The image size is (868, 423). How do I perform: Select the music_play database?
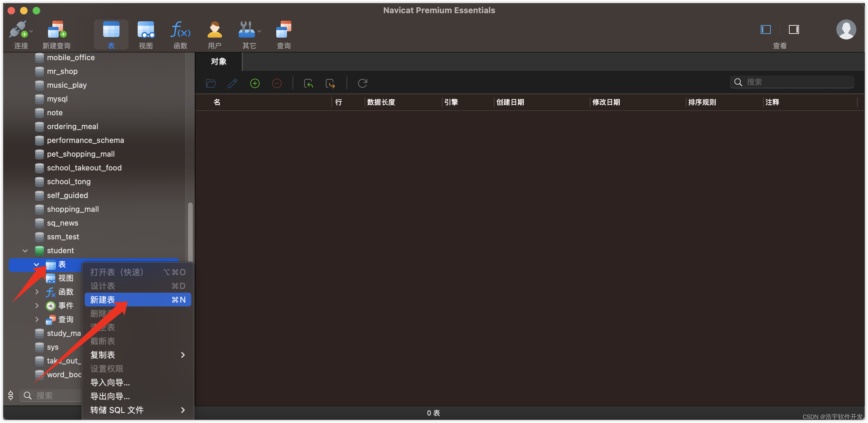[67, 85]
